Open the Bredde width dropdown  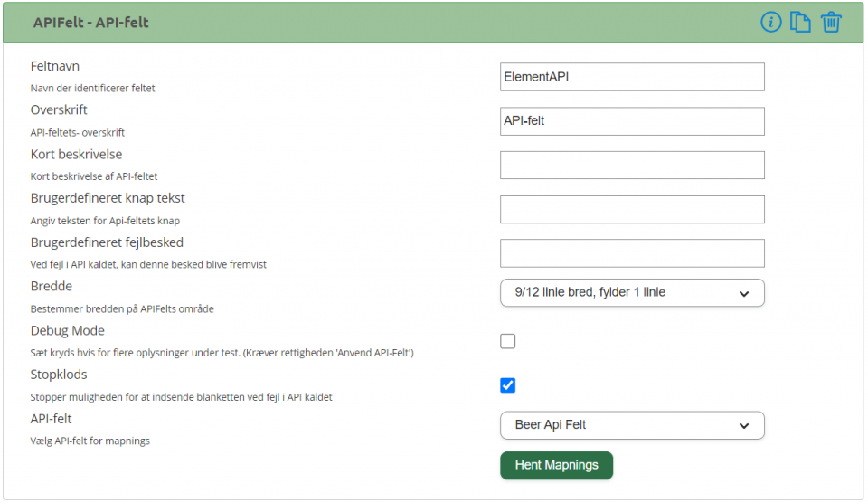(x=632, y=292)
